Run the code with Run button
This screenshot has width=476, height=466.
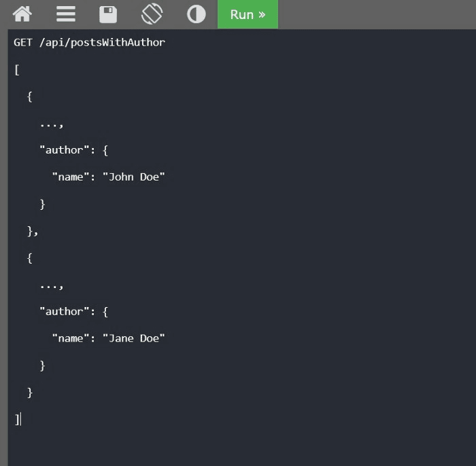tap(248, 14)
